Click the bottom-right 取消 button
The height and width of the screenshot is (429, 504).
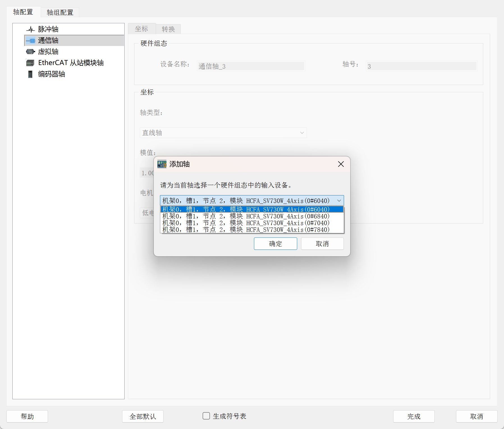click(477, 416)
